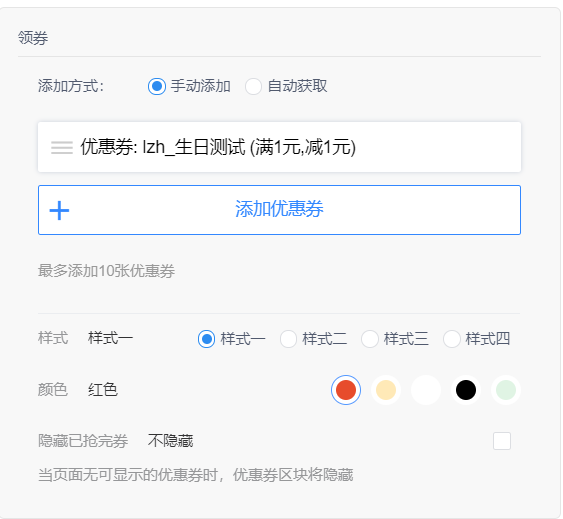Click the 样式四 label text
The image size is (563, 519).
[488, 339]
